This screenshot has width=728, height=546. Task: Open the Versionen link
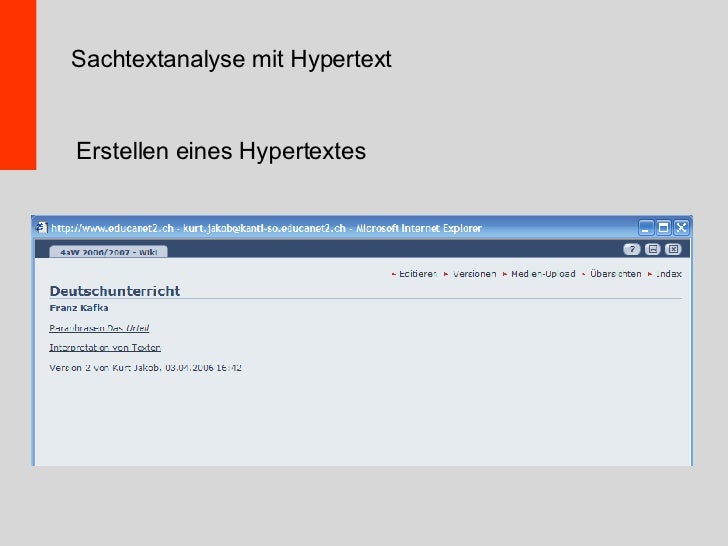(x=474, y=274)
